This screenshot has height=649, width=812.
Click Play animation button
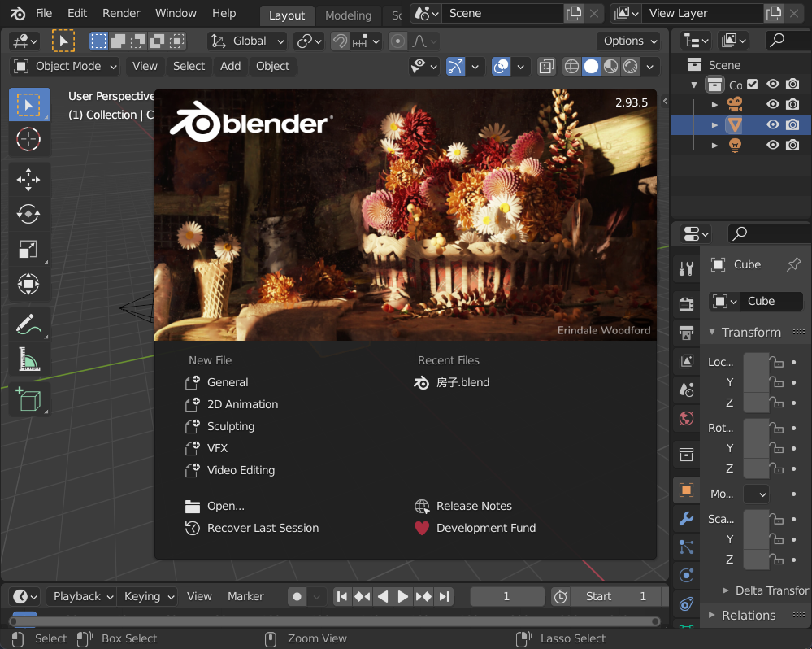point(403,597)
